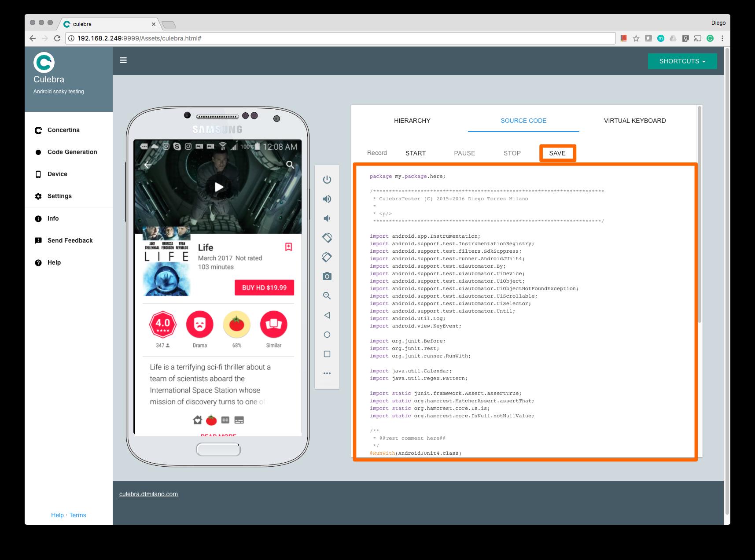Select the culebra browser tab
Viewport: 755px width, 560px height.
point(110,24)
